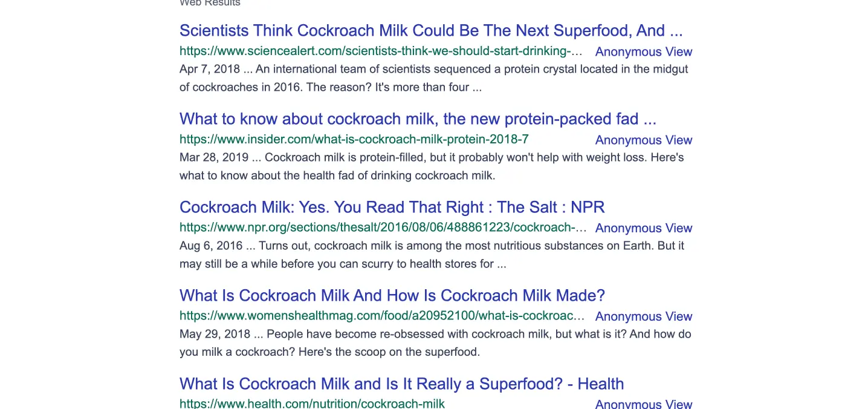This screenshot has height=409, width=868.
Task: Open the ScienceAlert cockroach milk superfood headline
Action: (x=430, y=31)
